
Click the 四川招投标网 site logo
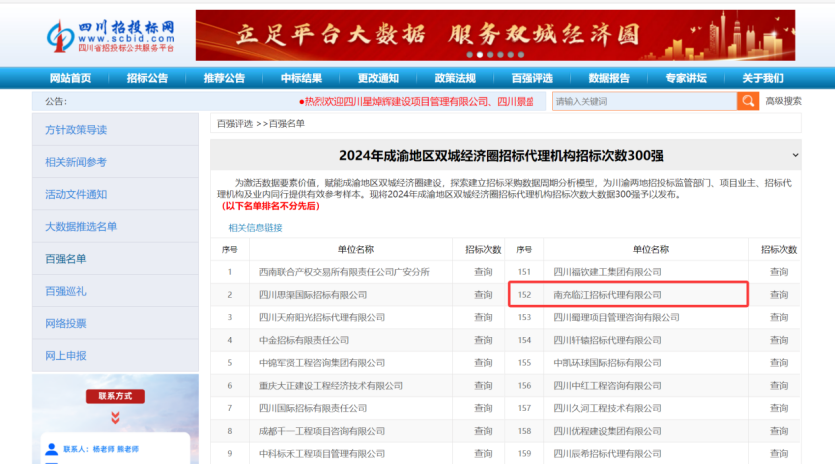pyautogui.click(x=110, y=35)
